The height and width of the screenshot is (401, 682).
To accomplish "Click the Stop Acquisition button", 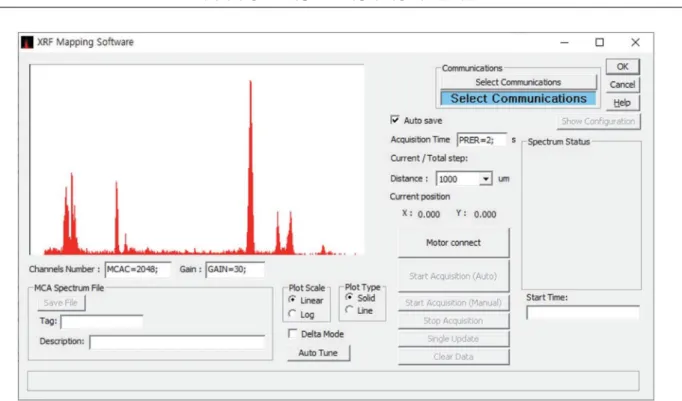I will tap(453, 321).
